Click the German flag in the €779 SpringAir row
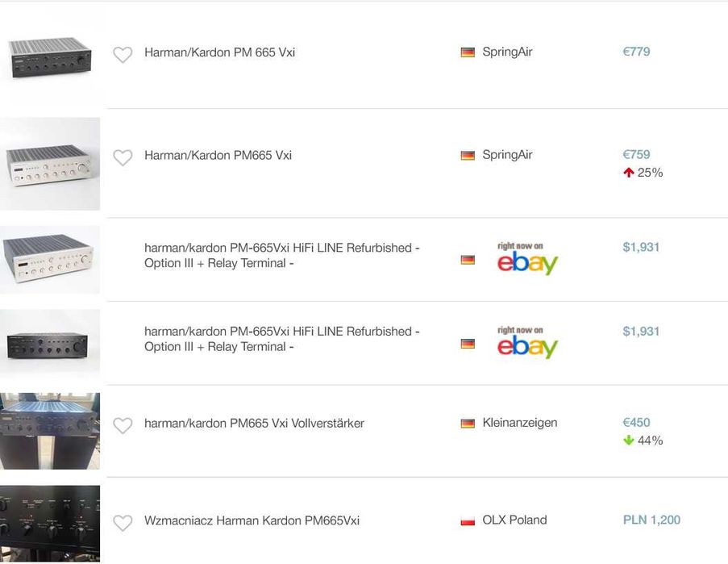 [468, 52]
